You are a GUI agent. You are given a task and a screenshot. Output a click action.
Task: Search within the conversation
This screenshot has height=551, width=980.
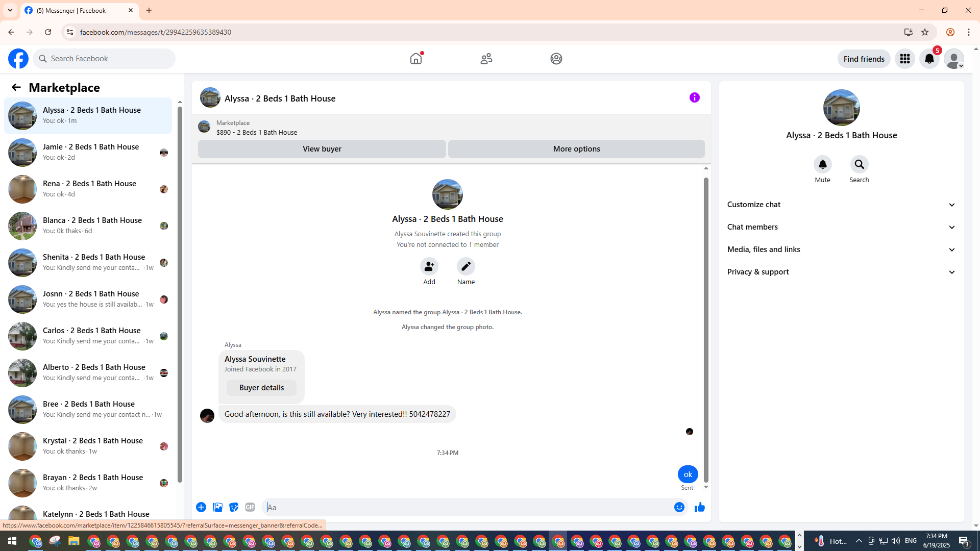860,164
